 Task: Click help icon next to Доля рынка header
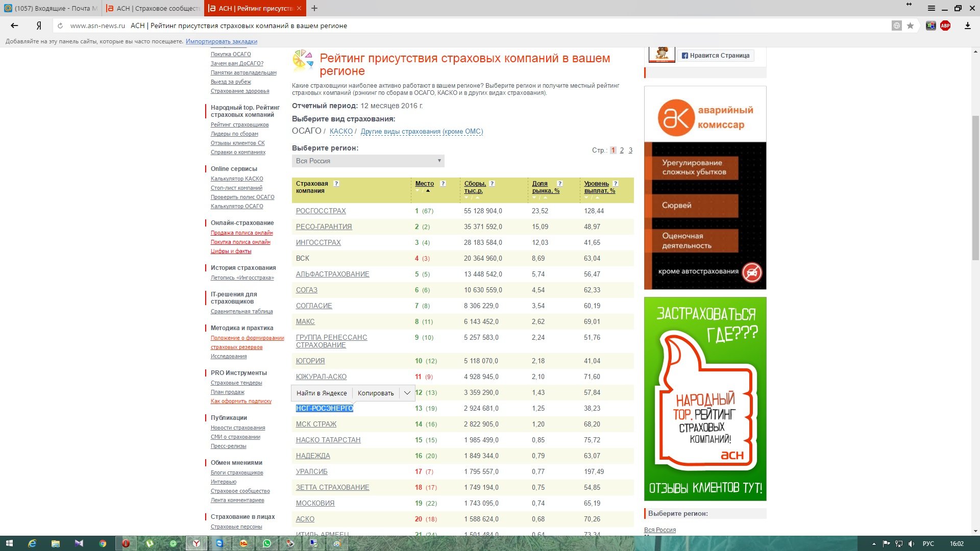560,184
